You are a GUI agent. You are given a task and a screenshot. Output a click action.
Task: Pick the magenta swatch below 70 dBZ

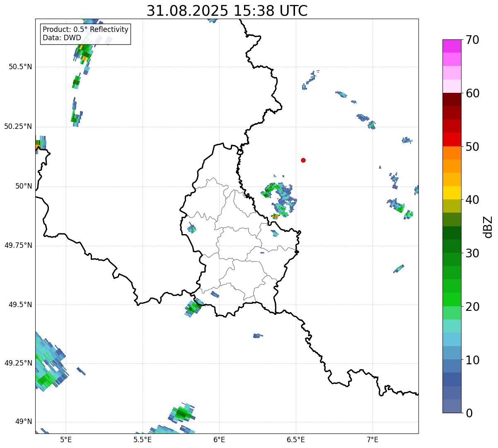tap(452, 46)
